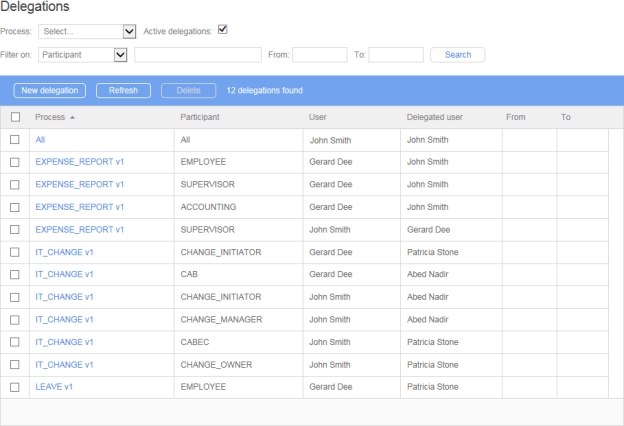Expand the Filter on Participant dropdown
Screen dimensions: 624x426
(x=84, y=54)
